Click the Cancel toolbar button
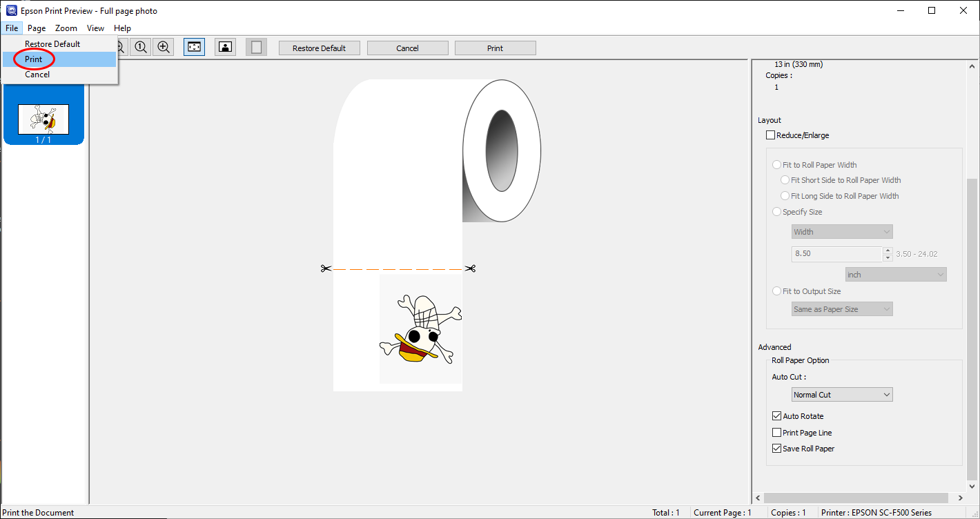 (407, 48)
